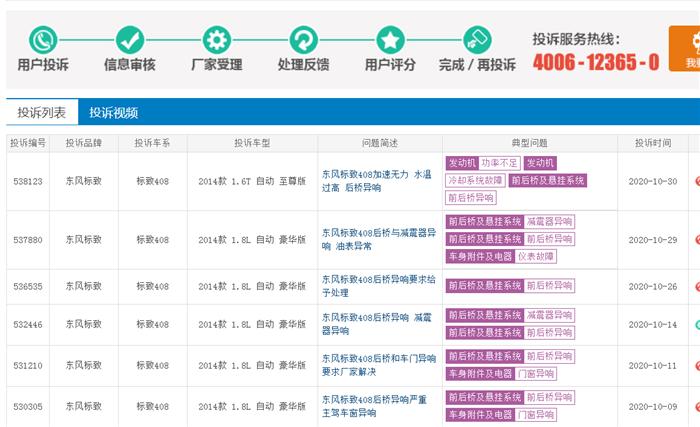Open complaint 东风标致408后桥和车门异响 link

(x=379, y=365)
